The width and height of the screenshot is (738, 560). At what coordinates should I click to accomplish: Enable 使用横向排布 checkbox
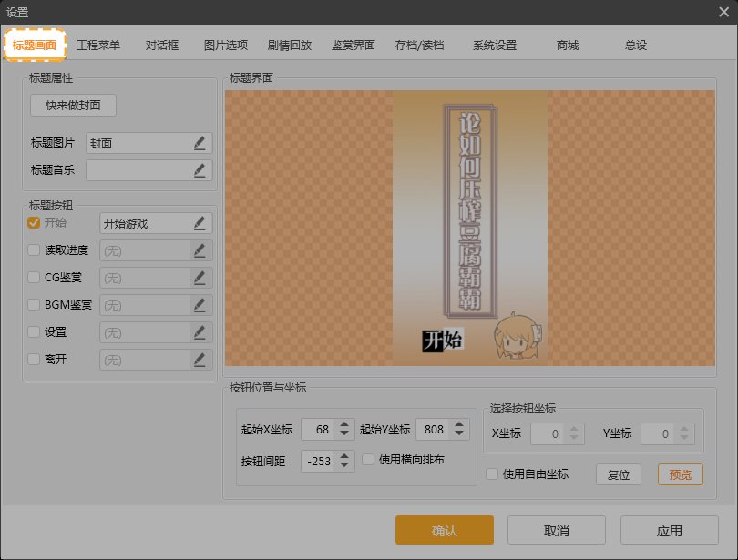coord(368,460)
